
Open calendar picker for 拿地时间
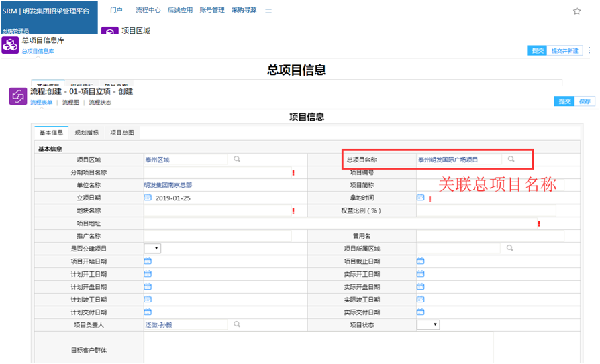tap(421, 198)
